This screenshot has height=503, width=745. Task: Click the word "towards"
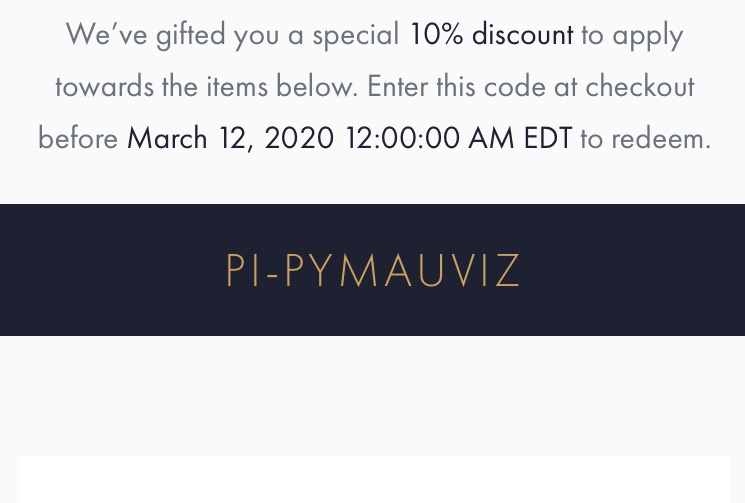(x=102, y=87)
